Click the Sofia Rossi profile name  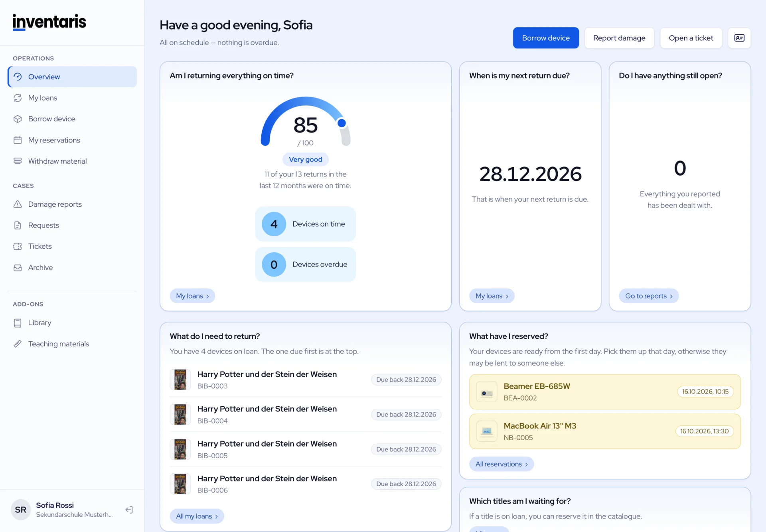pyautogui.click(x=55, y=505)
